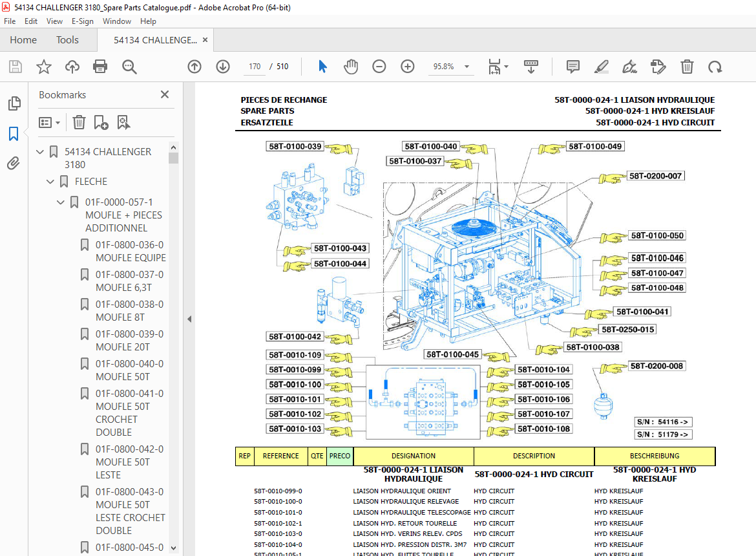
Task: Open bookmark 01F-0800-038-0 MOUFLE 8T
Action: tap(129, 311)
